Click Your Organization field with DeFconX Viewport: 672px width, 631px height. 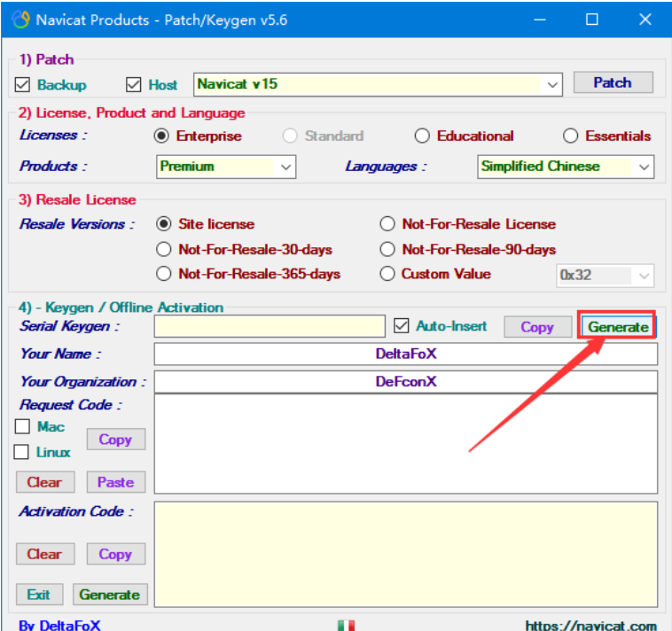pyautogui.click(x=406, y=382)
